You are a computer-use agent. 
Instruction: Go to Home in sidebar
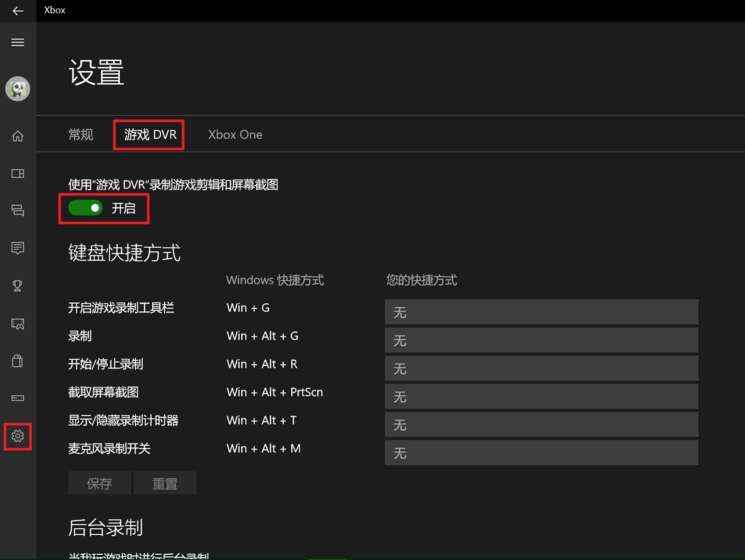[17, 136]
